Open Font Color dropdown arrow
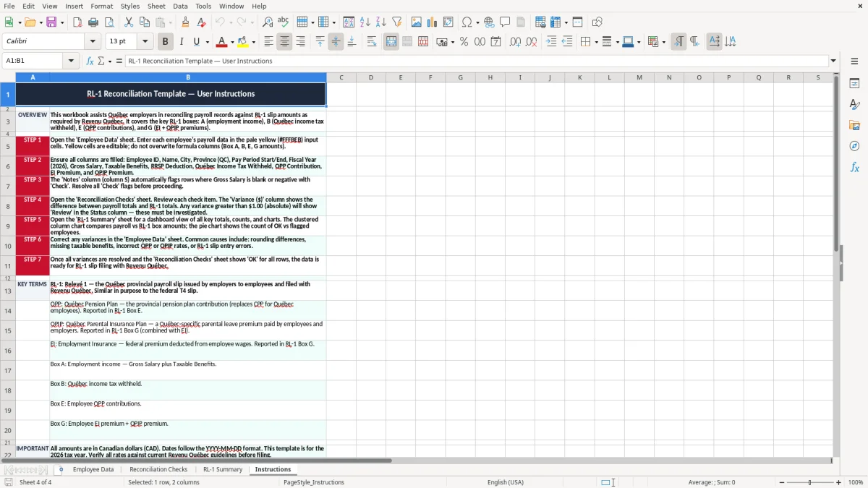Image resolution: width=868 pixels, height=488 pixels. (232, 42)
